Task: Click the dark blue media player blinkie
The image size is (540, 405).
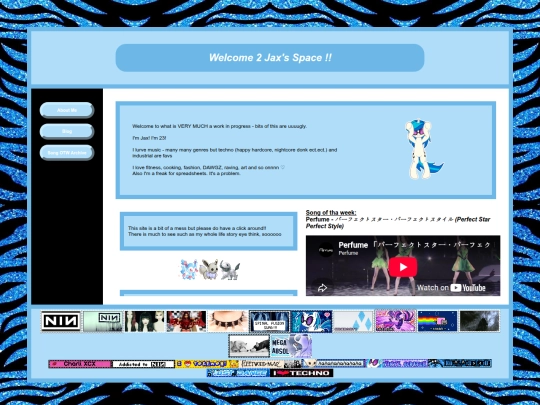Action: pos(460,363)
